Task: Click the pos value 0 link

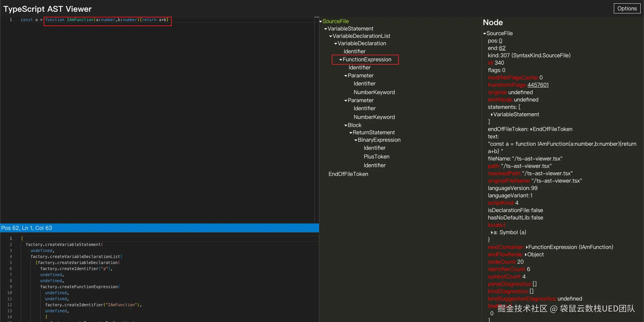Action: [x=500, y=41]
